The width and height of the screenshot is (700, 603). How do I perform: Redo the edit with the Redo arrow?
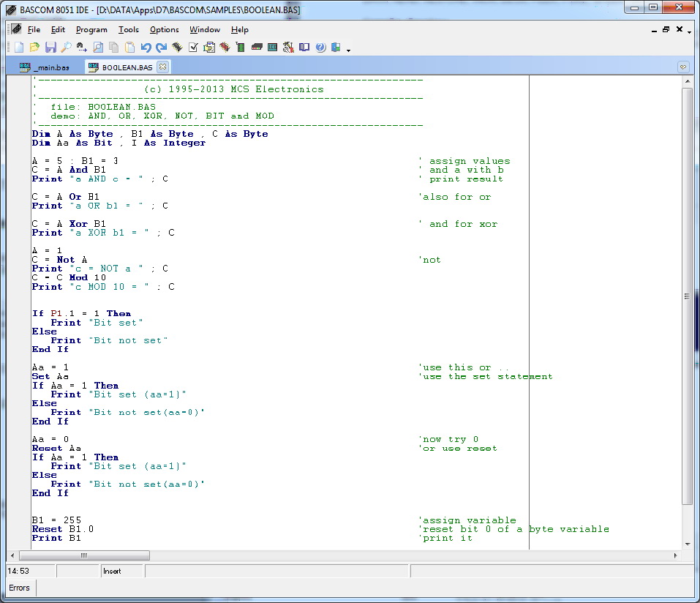coord(161,48)
